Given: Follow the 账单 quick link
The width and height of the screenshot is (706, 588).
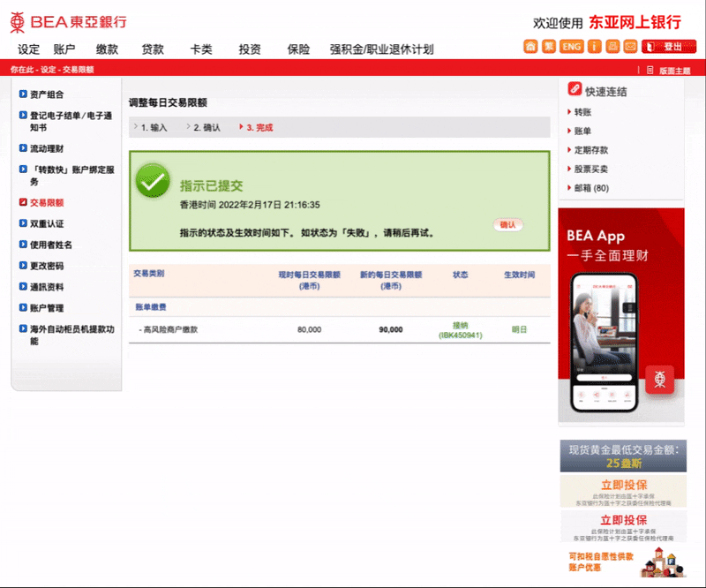Looking at the screenshot, I should pos(582,132).
